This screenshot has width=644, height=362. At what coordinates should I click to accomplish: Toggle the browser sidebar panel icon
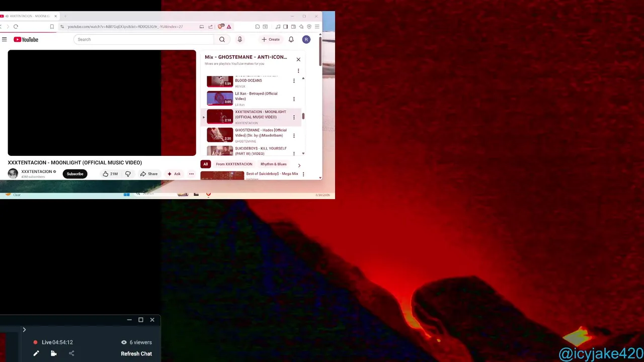tap(285, 27)
